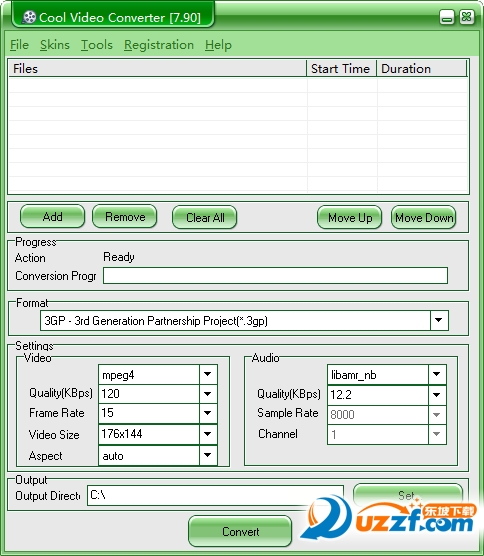Open the Tools menu
Image resolution: width=484 pixels, height=556 pixels.
point(97,45)
